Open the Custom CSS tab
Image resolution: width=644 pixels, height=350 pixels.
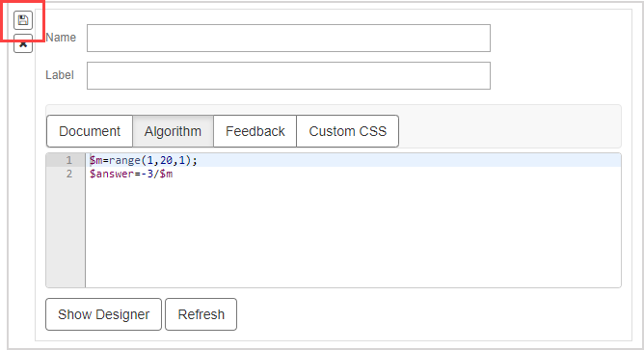[347, 131]
